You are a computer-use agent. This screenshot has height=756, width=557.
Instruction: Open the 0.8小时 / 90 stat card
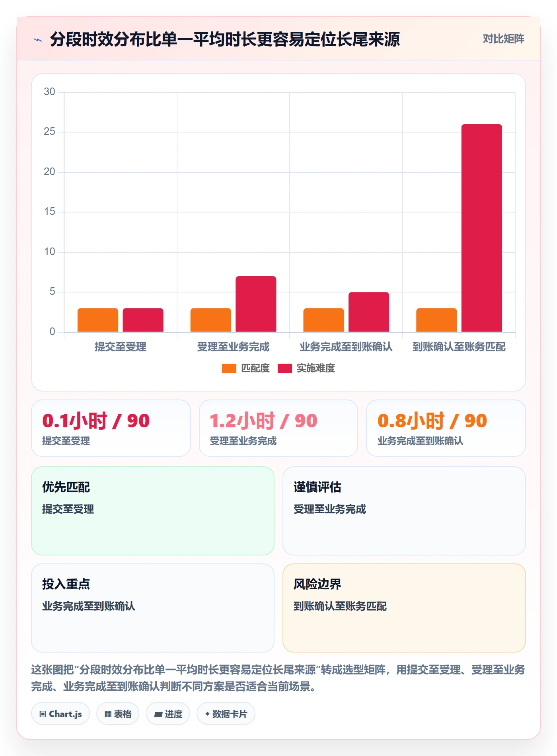(446, 428)
